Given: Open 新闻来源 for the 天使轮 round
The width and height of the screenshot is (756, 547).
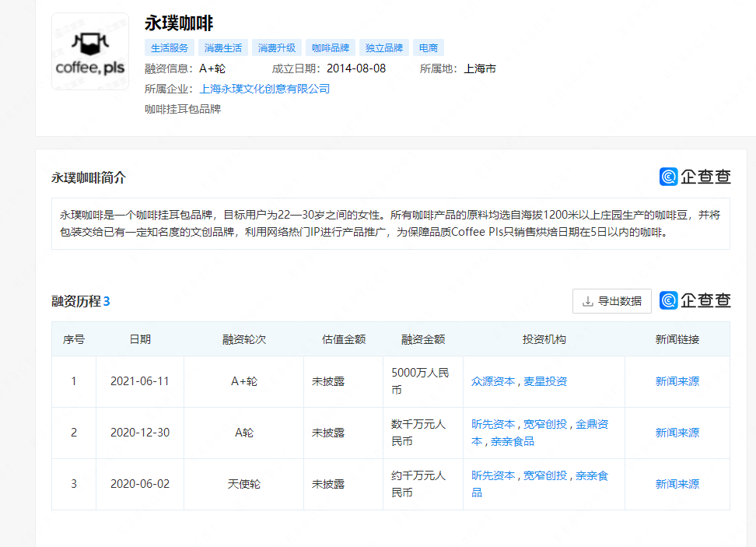Looking at the screenshot, I should coord(676,483).
